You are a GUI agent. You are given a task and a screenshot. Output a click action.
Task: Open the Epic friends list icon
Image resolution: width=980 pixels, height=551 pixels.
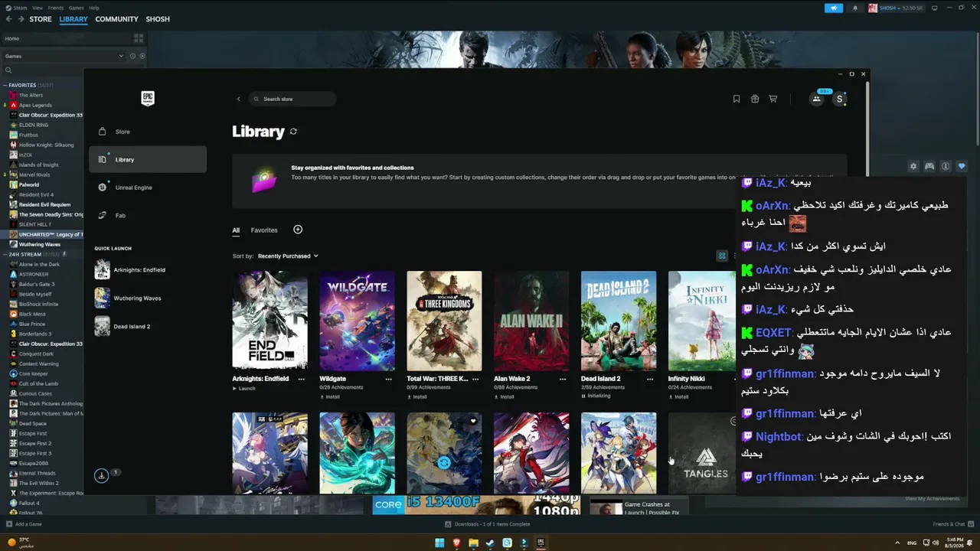coord(817,99)
